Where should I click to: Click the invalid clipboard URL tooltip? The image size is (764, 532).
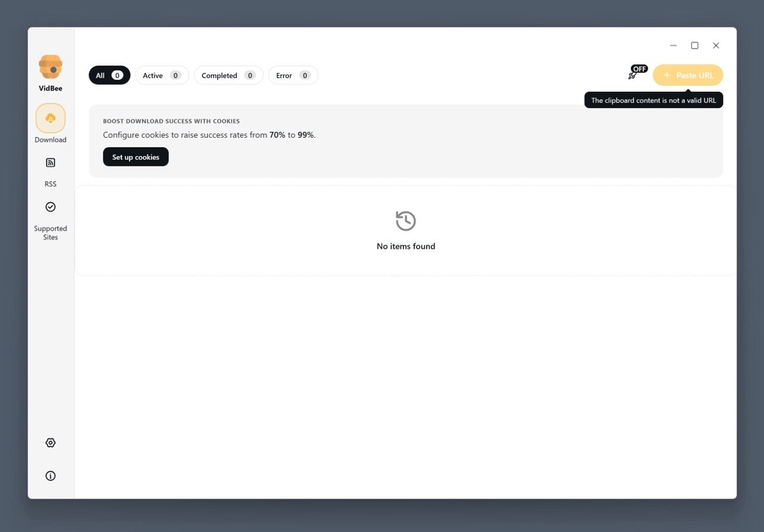[x=653, y=100]
